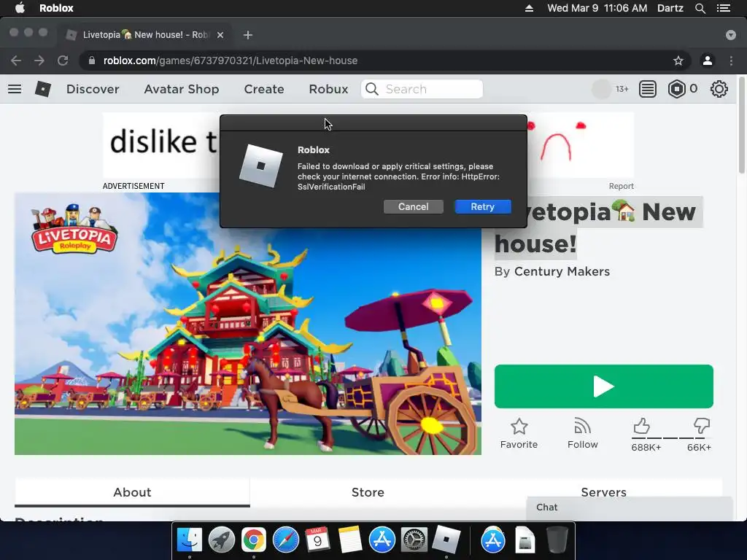Favorite the game with star icon
This screenshot has height=560, width=747.
click(519, 426)
